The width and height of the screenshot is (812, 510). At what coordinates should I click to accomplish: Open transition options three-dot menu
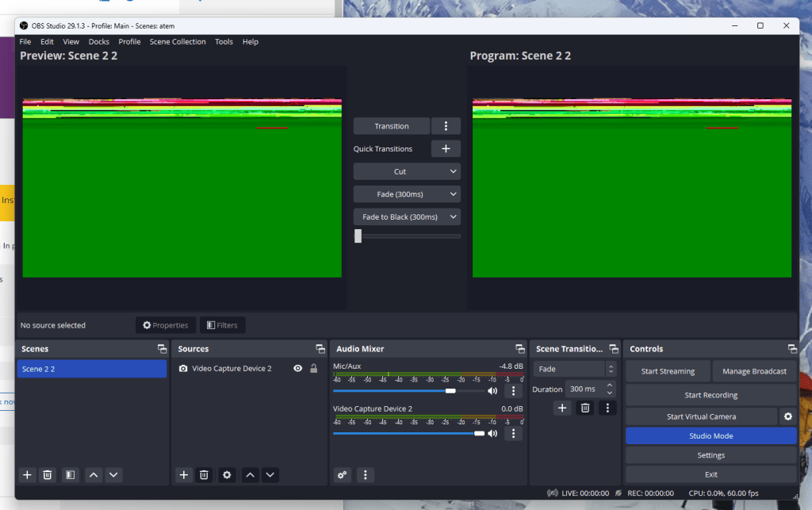tap(446, 126)
